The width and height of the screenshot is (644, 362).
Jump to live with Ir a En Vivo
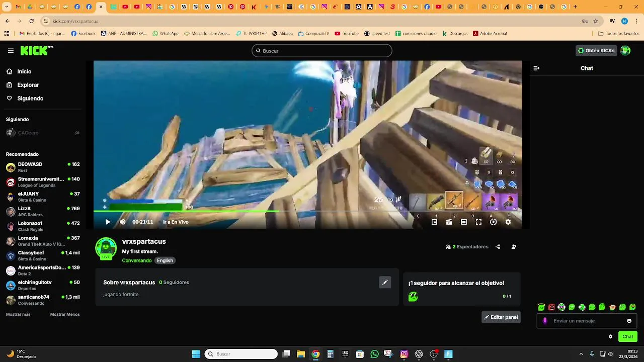(x=176, y=222)
